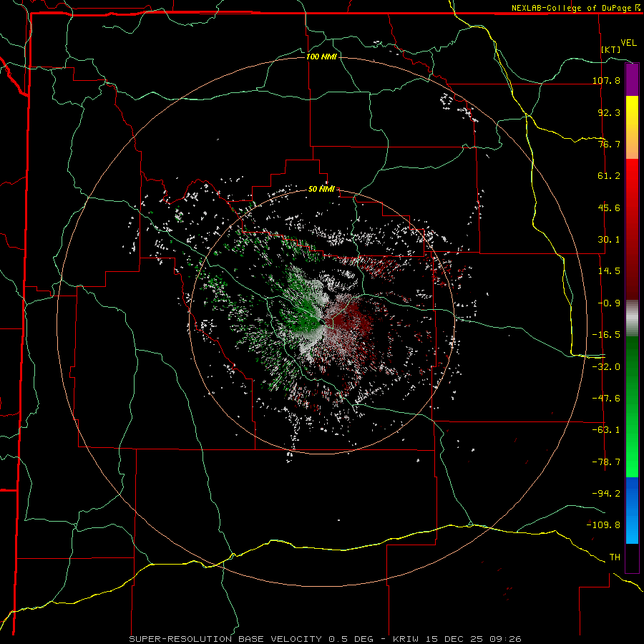This screenshot has height=644, width=644.
Task: Click the blue segment of the velocity color bar
Action: (x=632, y=510)
